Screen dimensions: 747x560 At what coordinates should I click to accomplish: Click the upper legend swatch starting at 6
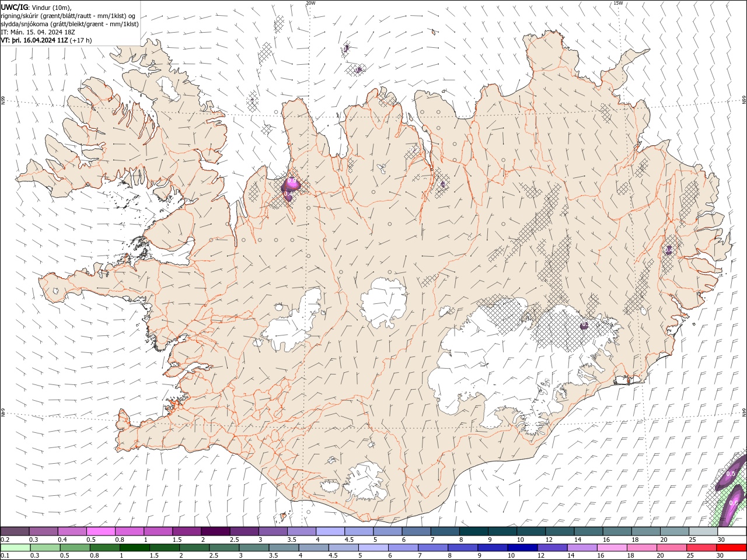[416, 531]
